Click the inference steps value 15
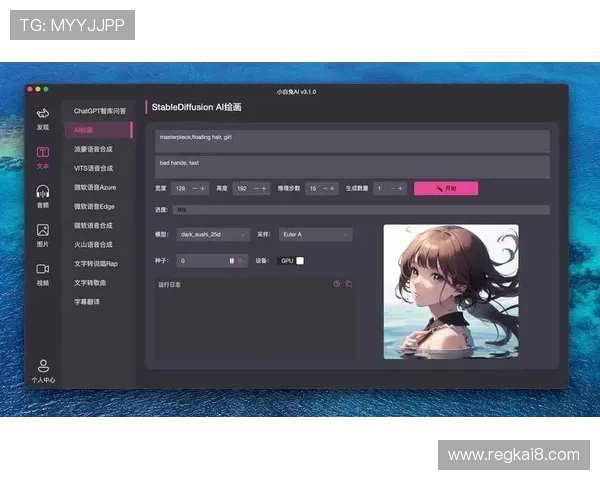Viewport: 600px width, 480px height. pyautogui.click(x=313, y=188)
